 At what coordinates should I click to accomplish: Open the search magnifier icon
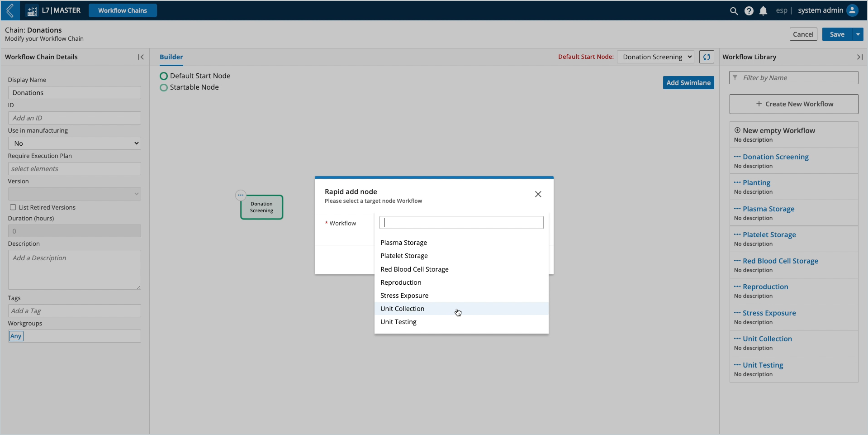tap(734, 11)
